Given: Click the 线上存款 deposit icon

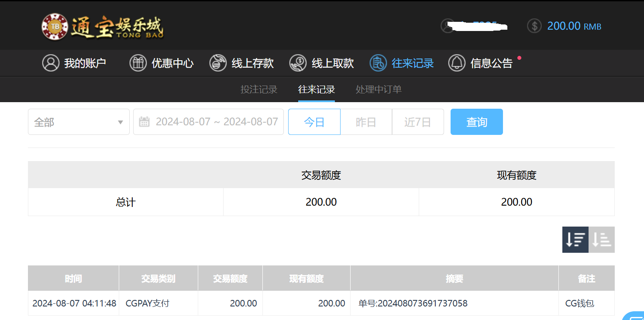Looking at the screenshot, I should (x=218, y=63).
